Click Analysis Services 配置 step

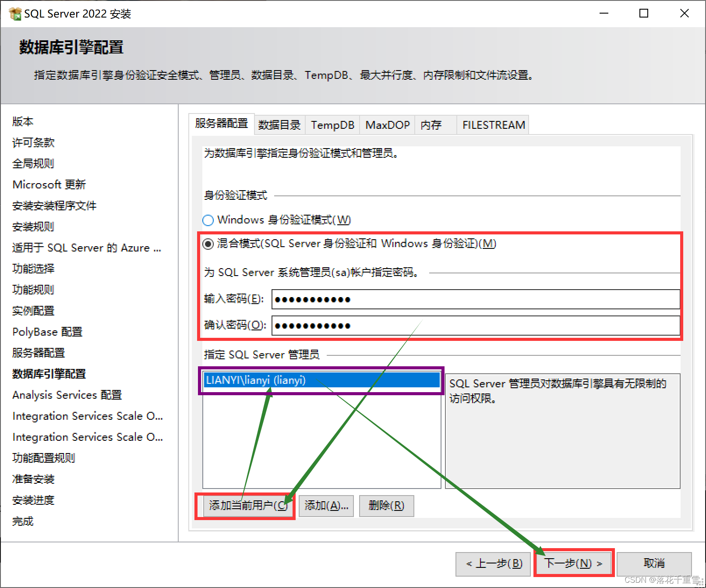67,395
